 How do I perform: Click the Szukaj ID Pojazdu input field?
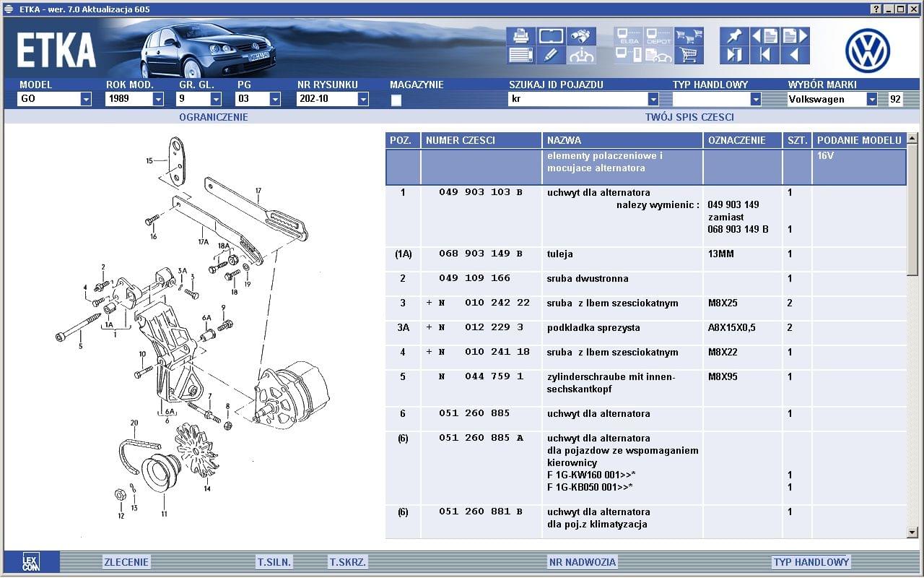[577, 100]
